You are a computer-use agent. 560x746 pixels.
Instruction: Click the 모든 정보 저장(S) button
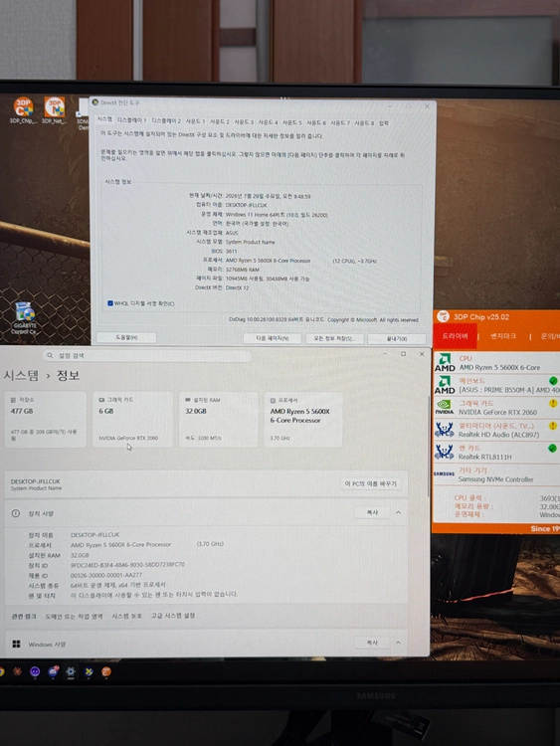click(x=334, y=338)
